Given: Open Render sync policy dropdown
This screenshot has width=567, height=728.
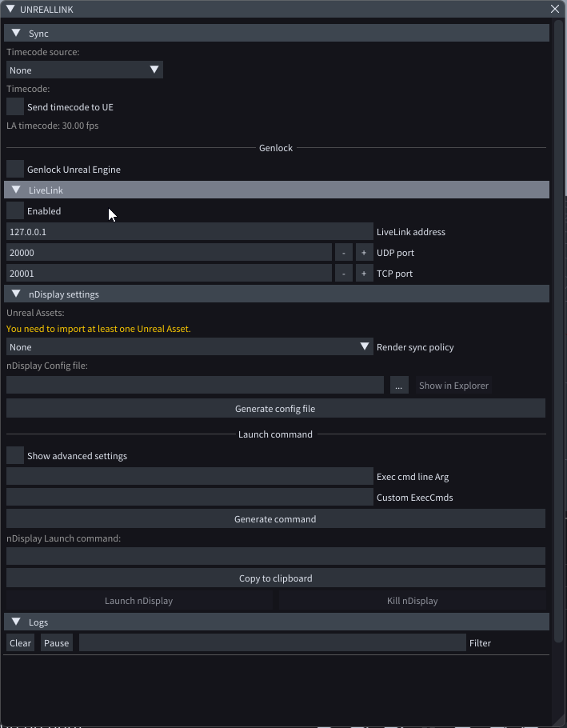Looking at the screenshot, I should pos(190,347).
